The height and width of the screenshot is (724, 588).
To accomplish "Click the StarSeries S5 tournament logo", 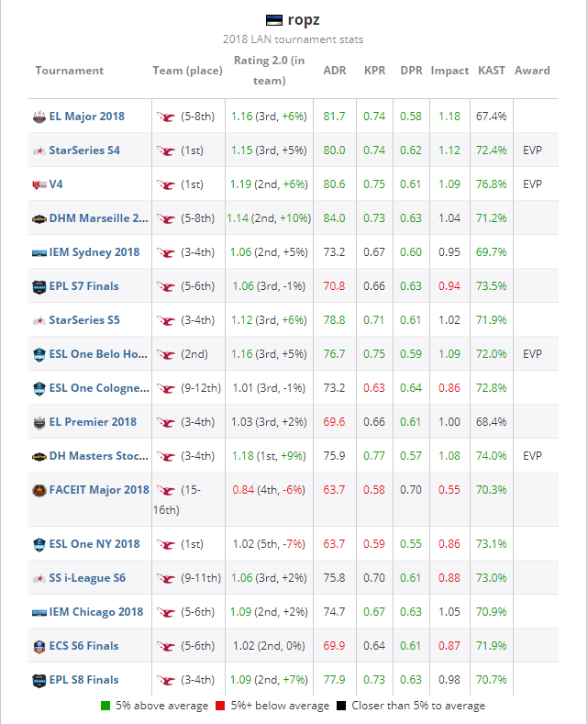I will (39, 320).
